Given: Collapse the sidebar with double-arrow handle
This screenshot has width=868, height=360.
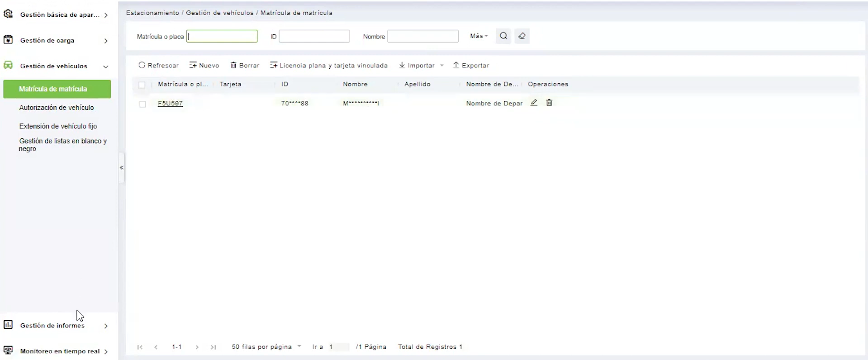Looking at the screenshot, I should pyautogui.click(x=121, y=168).
